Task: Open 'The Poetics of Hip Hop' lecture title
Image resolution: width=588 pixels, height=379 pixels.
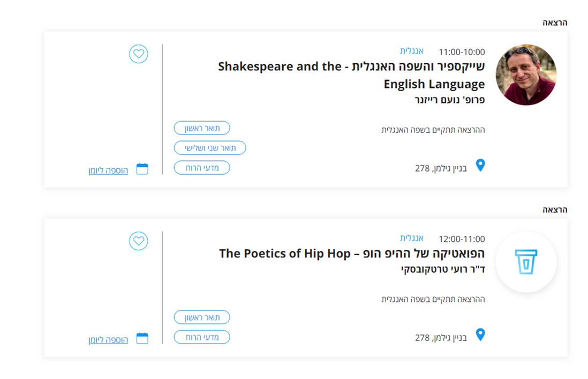Action: pyautogui.click(x=352, y=253)
